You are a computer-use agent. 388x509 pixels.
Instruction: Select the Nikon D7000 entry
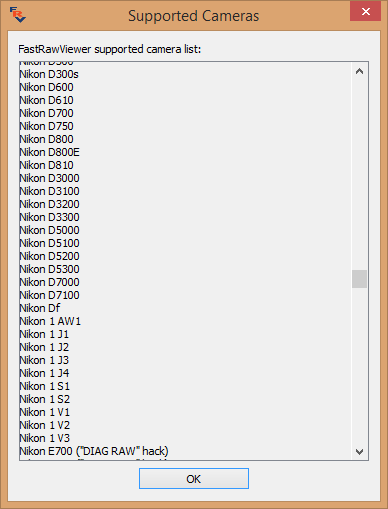(49, 282)
